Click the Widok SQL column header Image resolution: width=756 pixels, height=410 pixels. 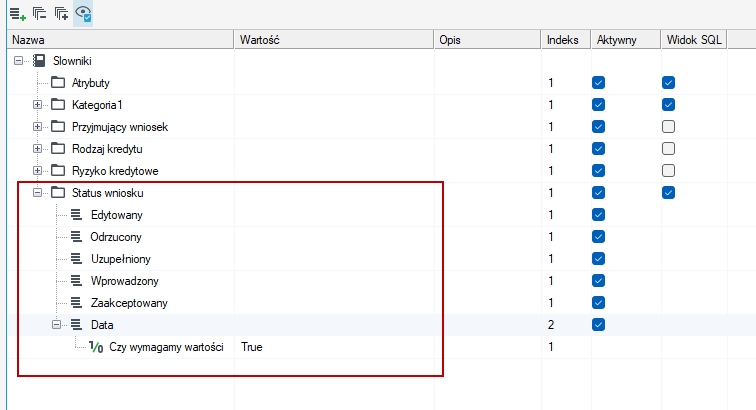coord(694,40)
